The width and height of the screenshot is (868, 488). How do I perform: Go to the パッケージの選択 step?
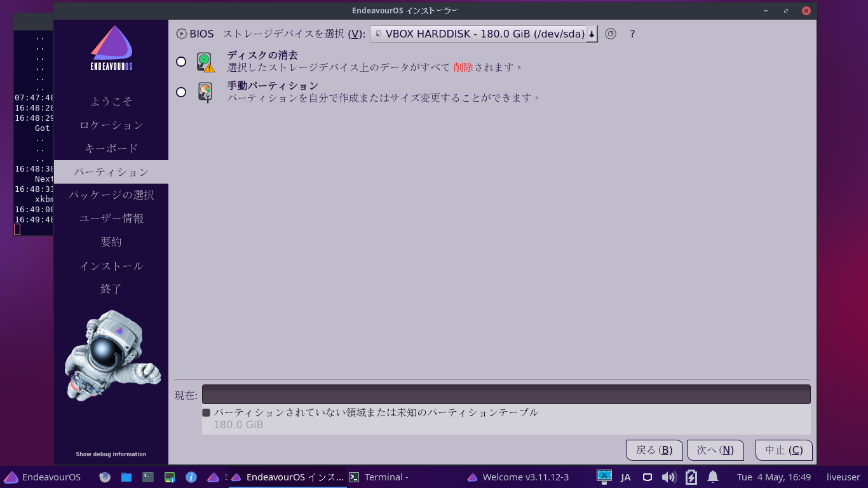click(111, 195)
